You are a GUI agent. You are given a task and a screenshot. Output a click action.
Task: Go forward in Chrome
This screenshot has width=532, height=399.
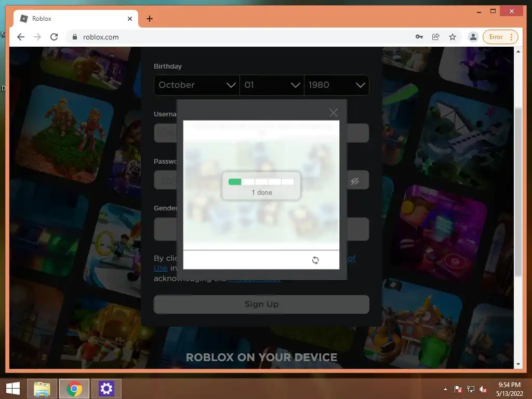(x=37, y=37)
